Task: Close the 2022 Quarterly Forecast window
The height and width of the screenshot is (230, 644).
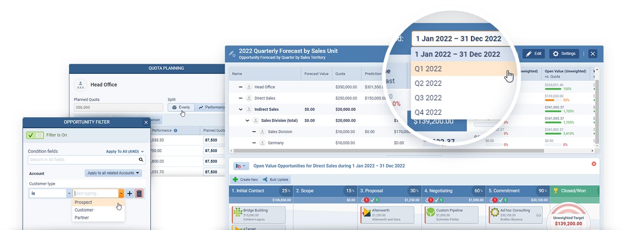Action: pos(593,54)
